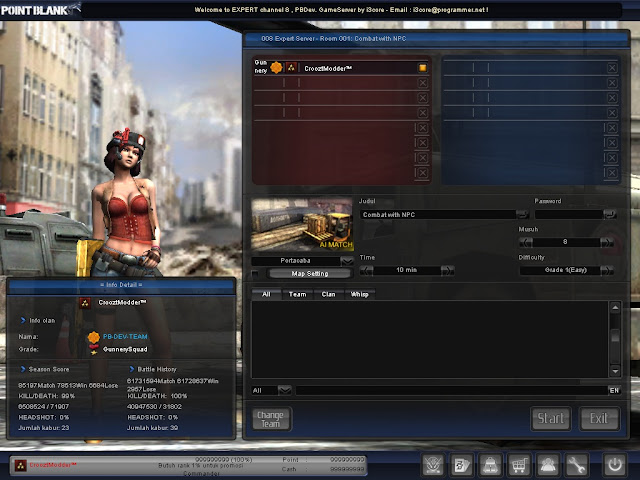The width and height of the screenshot is (640, 480).
Task: Click the rank insignia beside CroozModder in red slot
Action: tap(291, 67)
